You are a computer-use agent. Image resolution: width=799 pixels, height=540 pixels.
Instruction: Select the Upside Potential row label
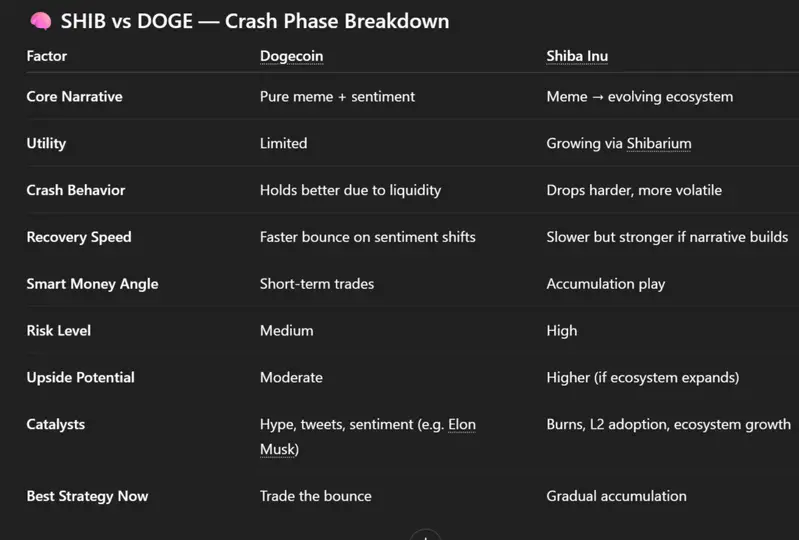click(x=80, y=377)
